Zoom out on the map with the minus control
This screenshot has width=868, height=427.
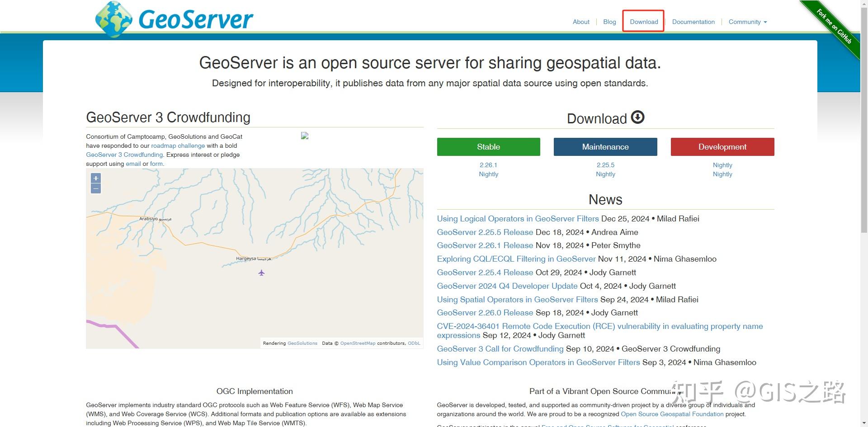[x=95, y=189]
